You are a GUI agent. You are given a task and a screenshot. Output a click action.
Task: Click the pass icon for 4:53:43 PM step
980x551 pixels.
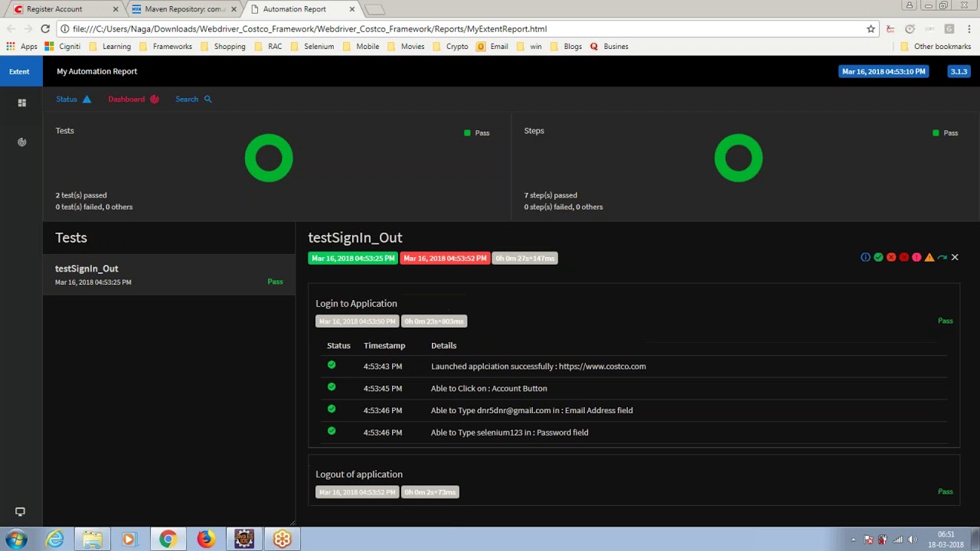[332, 365]
